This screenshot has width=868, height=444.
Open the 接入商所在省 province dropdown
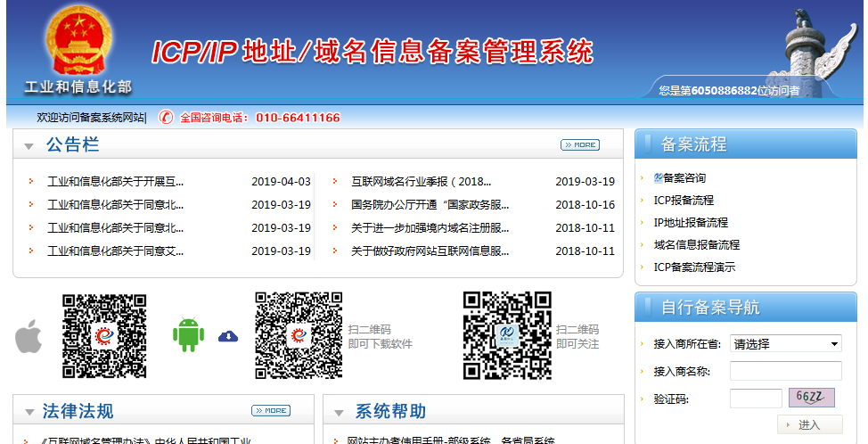coord(785,344)
